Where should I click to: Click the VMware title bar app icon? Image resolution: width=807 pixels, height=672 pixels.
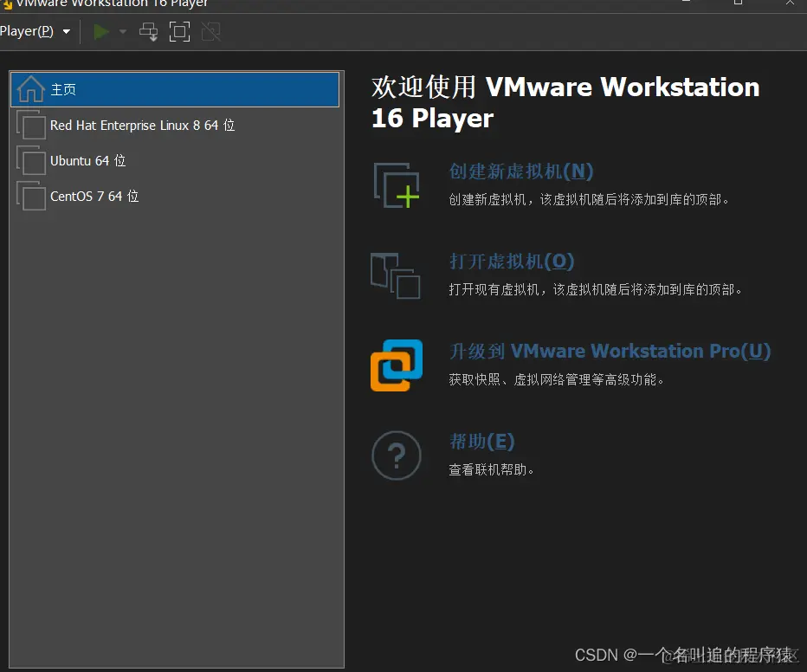7,4
